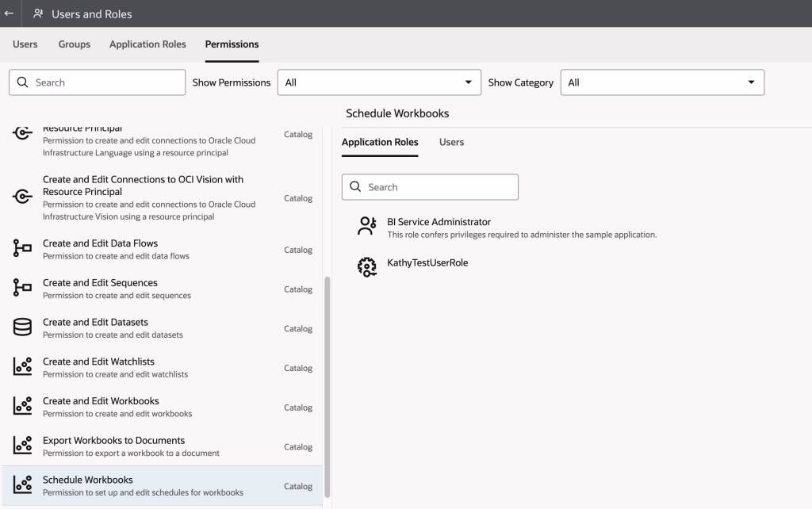The width and height of the screenshot is (812, 509).
Task: Click the Create and Edit Sequences icon
Action: pyautogui.click(x=22, y=289)
